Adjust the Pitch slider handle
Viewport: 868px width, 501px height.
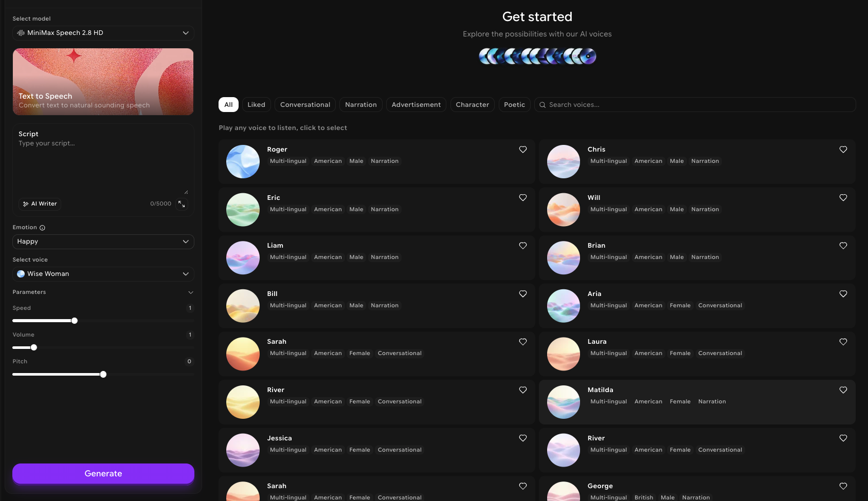(x=103, y=375)
